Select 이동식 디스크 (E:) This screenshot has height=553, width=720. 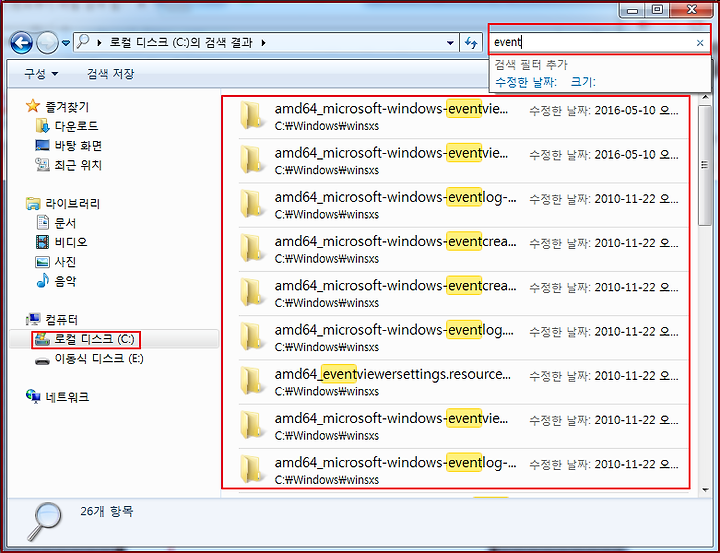(x=99, y=358)
